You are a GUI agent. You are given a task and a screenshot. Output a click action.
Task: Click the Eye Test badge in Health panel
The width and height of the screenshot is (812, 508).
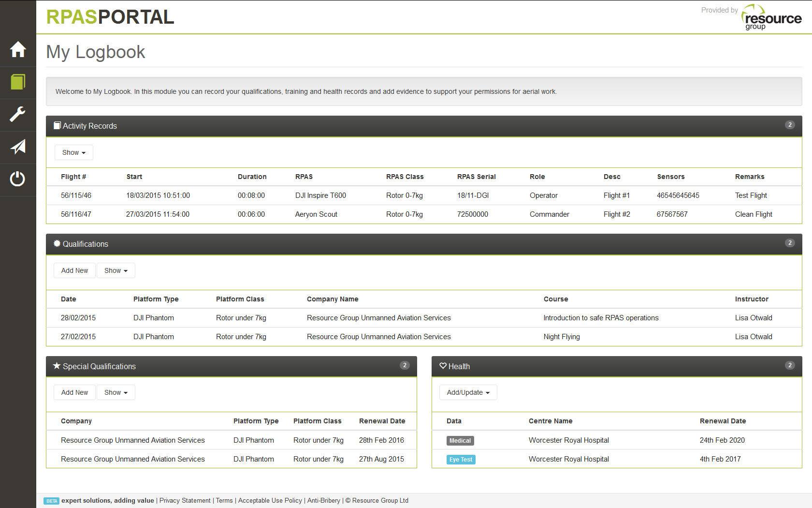tap(461, 459)
